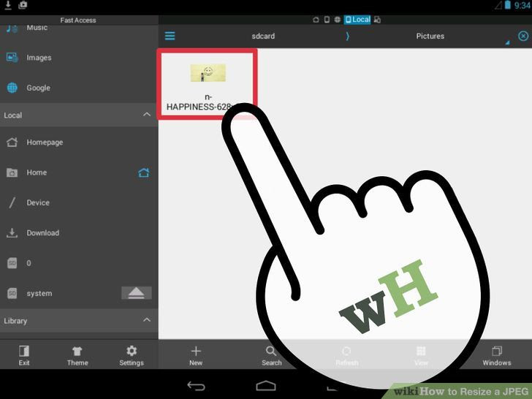Open Settings with the gear icon
Viewport: 532px width, 399px height.
[x=132, y=356]
